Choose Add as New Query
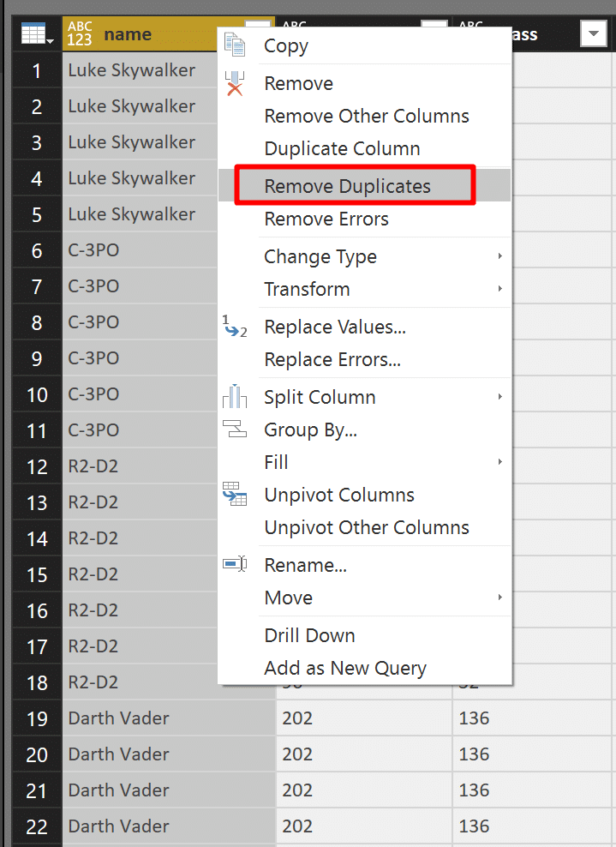 click(x=364, y=668)
